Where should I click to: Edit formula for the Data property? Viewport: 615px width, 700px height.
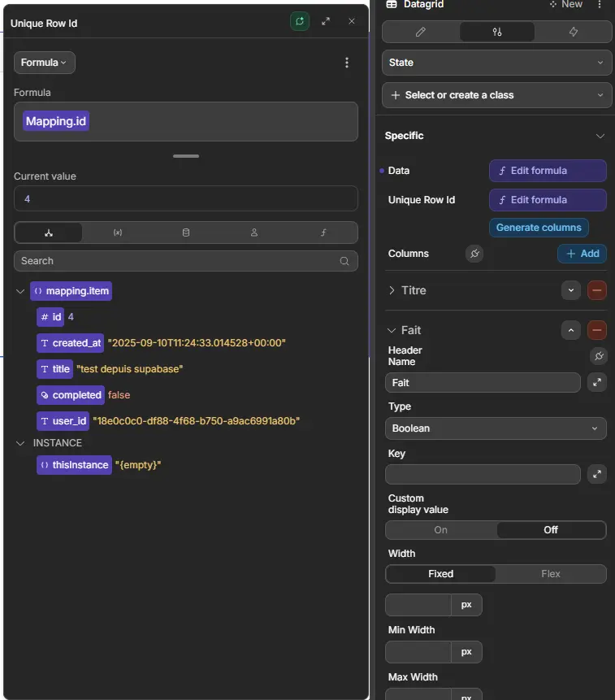(x=548, y=171)
